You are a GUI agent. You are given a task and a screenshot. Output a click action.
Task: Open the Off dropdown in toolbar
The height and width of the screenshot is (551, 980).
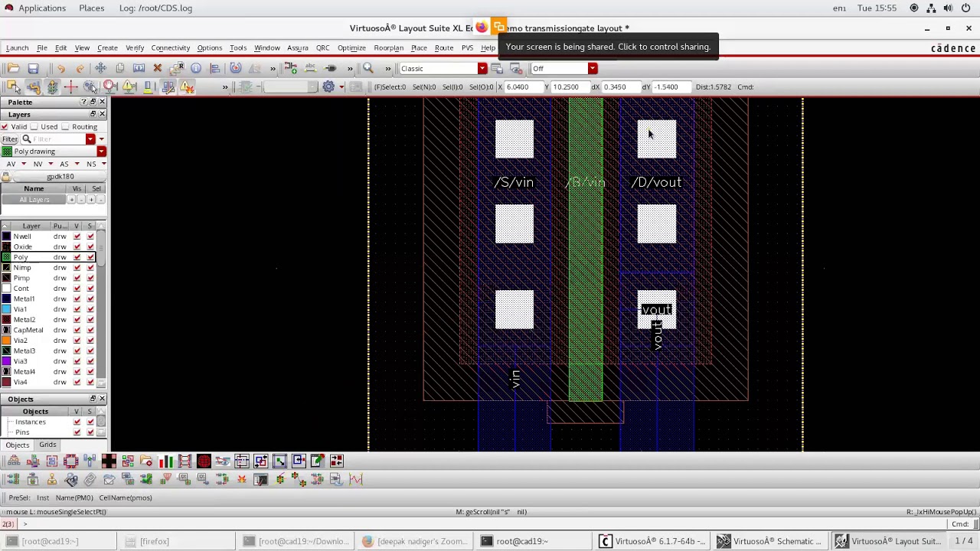coord(592,68)
